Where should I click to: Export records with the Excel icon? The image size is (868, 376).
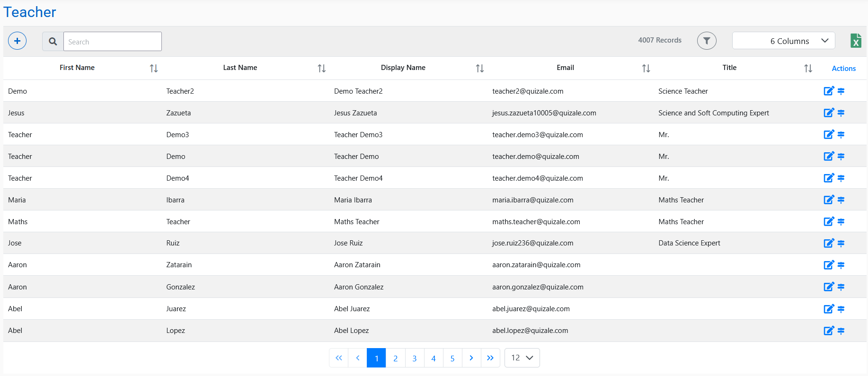tap(855, 41)
